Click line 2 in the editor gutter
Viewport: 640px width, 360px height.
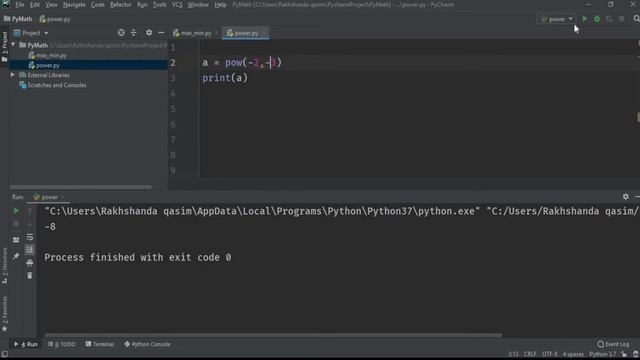(x=173, y=63)
